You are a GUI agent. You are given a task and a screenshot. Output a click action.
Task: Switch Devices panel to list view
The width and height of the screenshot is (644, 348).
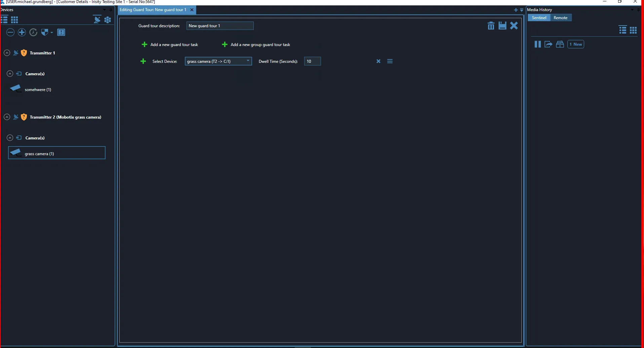[4, 19]
